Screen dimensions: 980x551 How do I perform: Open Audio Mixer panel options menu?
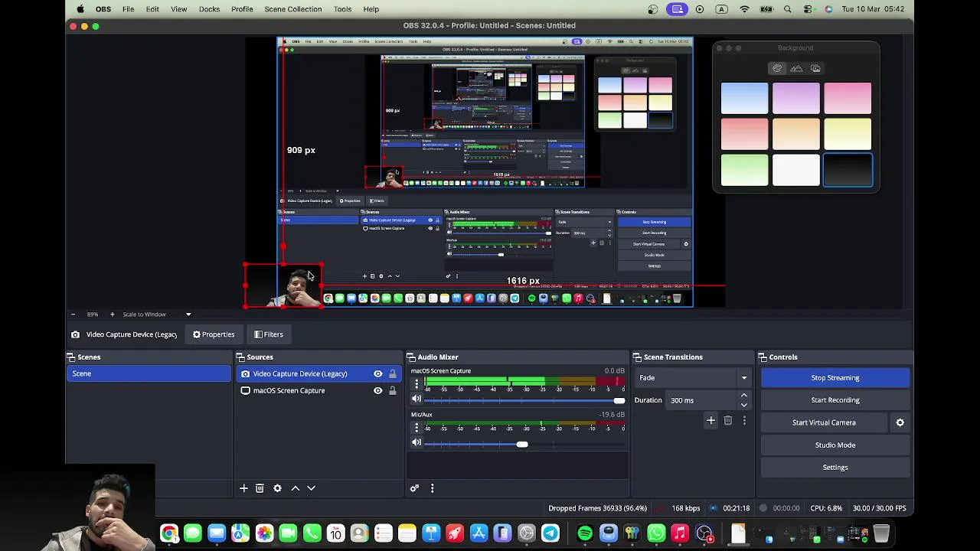click(432, 488)
